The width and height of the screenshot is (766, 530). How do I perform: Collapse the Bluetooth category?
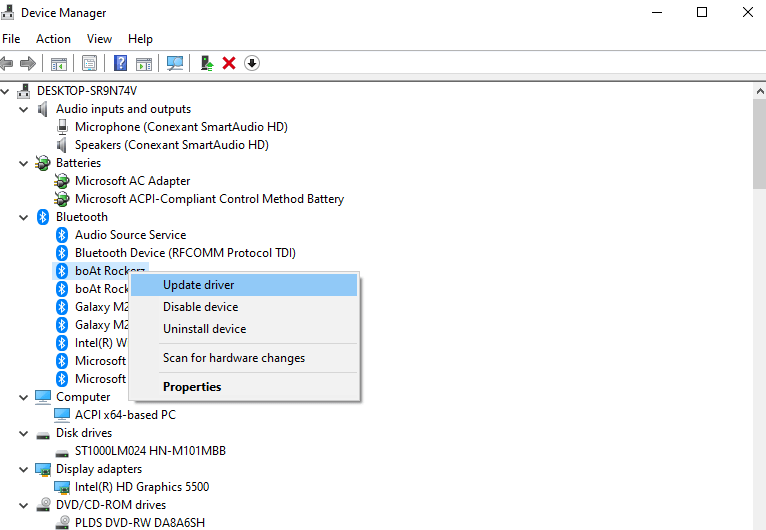pyautogui.click(x=23, y=217)
